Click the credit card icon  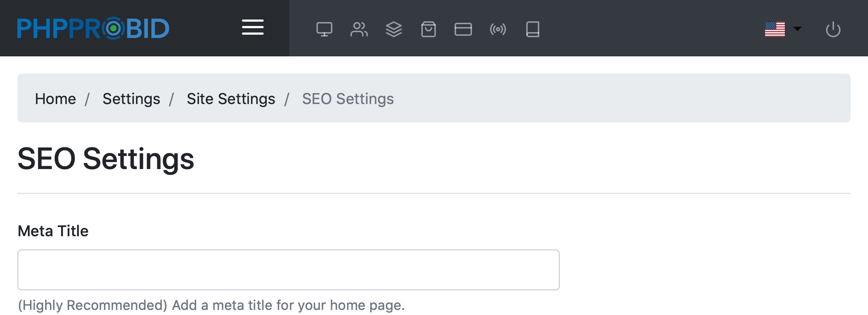pyautogui.click(x=463, y=29)
